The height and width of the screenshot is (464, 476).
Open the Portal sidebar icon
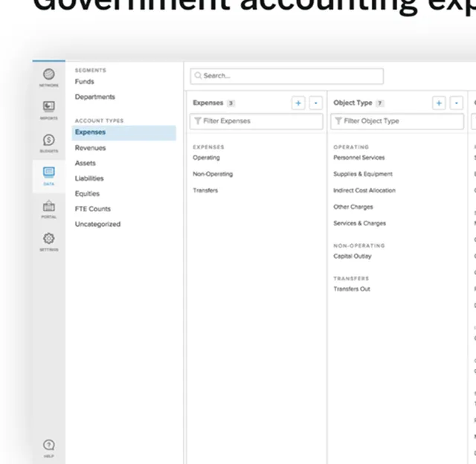(x=49, y=206)
